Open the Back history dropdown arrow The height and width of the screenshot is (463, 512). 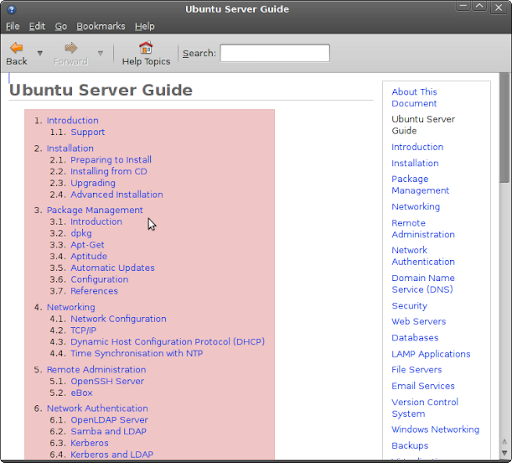[40, 53]
